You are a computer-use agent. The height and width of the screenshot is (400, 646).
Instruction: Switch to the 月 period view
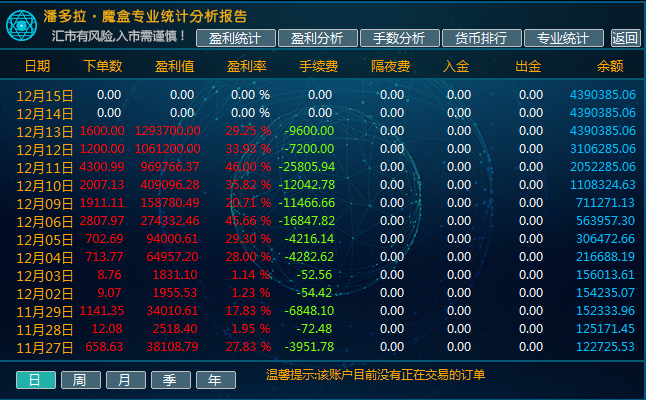125,380
